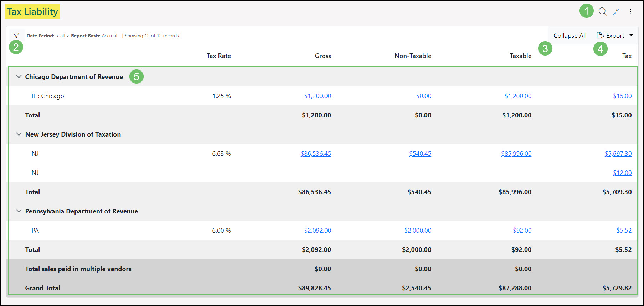Click the Taxable column header
The height and width of the screenshot is (306, 644).
[x=520, y=56]
